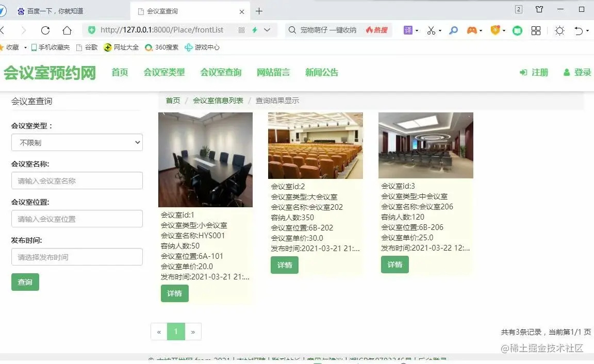Open 会议室类型 navigation menu item
Viewport: 594px width, 364px height.
[x=164, y=72]
